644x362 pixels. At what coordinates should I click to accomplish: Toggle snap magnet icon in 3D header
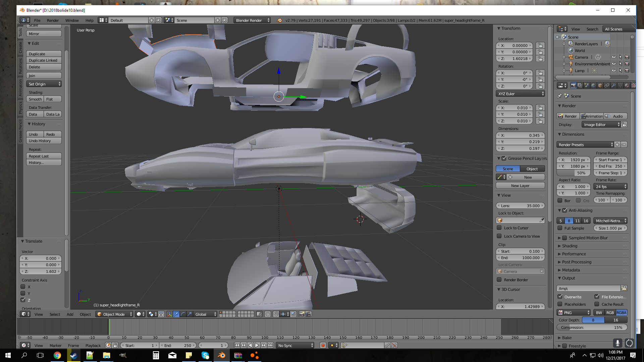click(276, 314)
